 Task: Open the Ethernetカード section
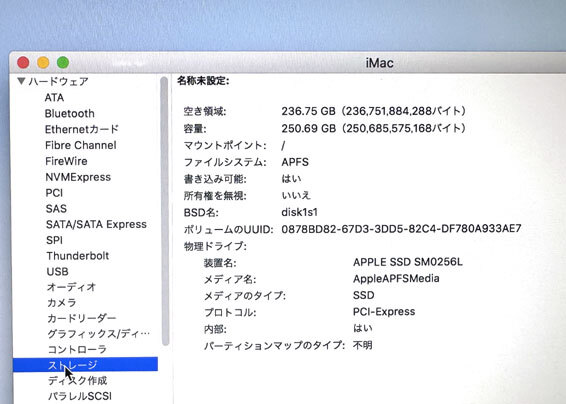[x=82, y=129]
